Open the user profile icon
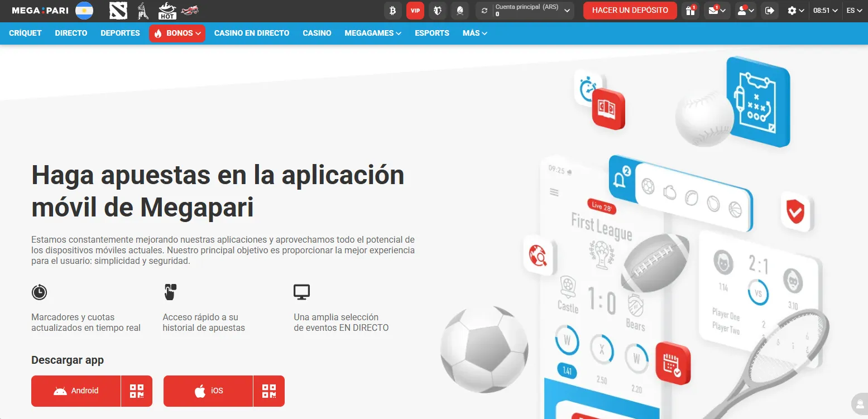Image resolution: width=868 pixels, height=419 pixels. [742, 11]
